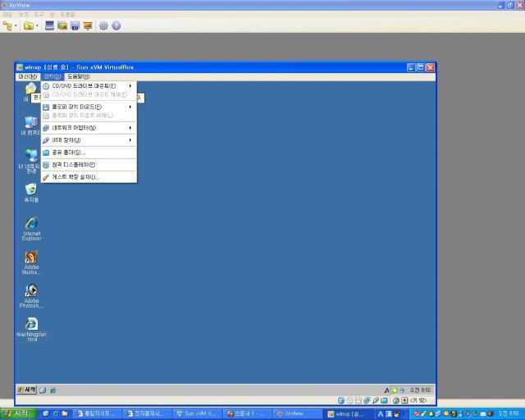Expand the CD/DVD 드라이브 마운트 submenu
This screenshot has height=420, width=525.
tap(89, 86)
